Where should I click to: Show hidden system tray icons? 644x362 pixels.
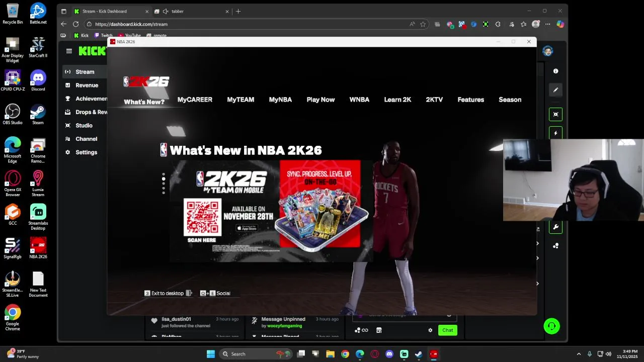(x=579, y=354)
